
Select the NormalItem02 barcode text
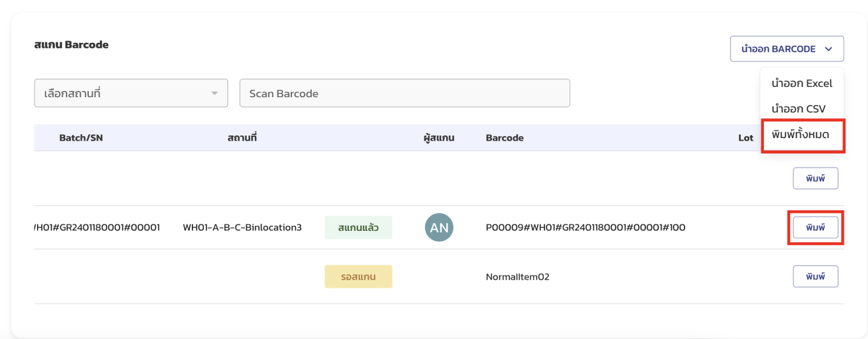[x=517, y=277]
